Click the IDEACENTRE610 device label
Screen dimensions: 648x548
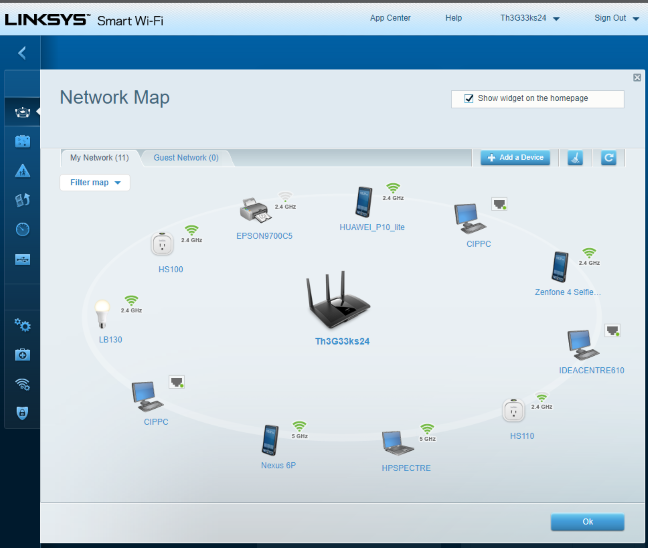pyautogui.click(x=591, y=370)
